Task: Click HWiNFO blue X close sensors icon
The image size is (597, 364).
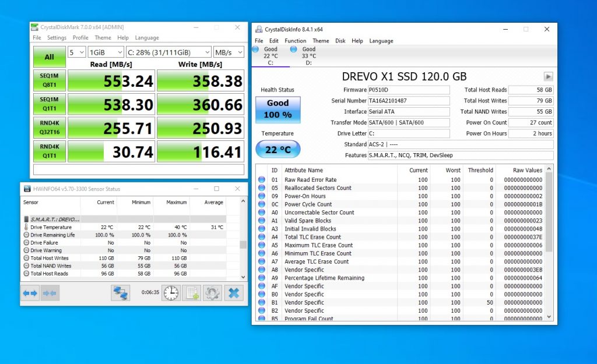Action: tap(234, 293)
